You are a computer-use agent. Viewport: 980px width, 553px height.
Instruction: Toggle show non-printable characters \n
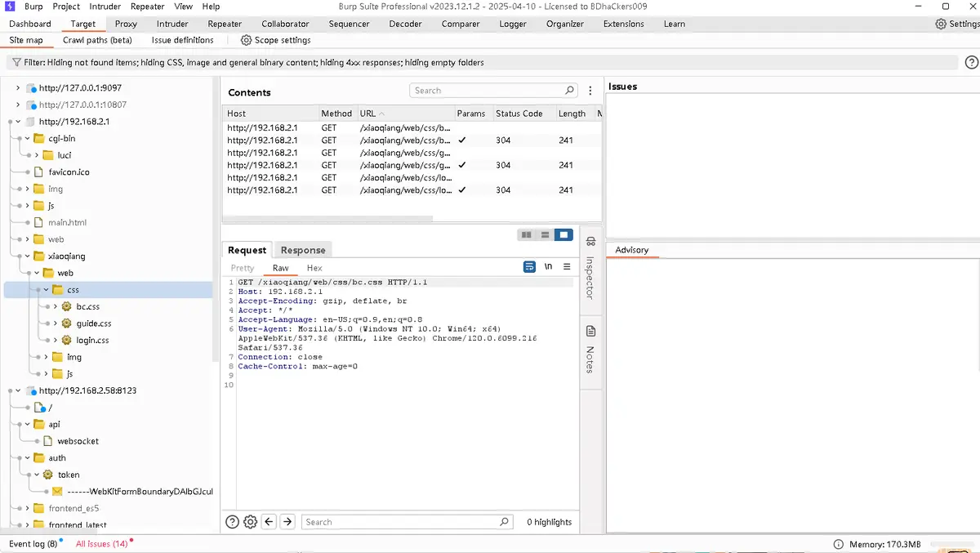pyautogui.click(x=549, y=267)
